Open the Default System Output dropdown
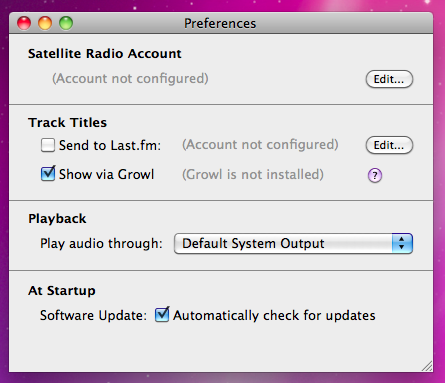Viewport: 445px width, 383px height. 293,243
